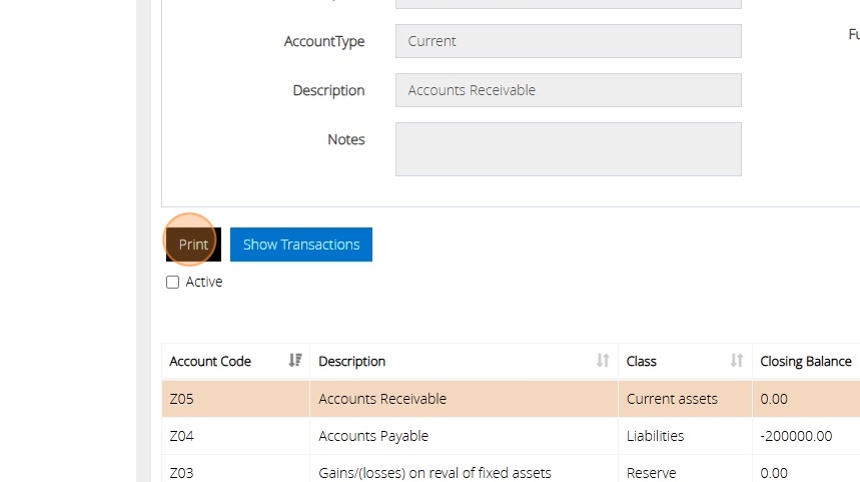Sort by the Account Code column icon
The width and height of the screenshot is (860, 482).
(x=295, y=361)
